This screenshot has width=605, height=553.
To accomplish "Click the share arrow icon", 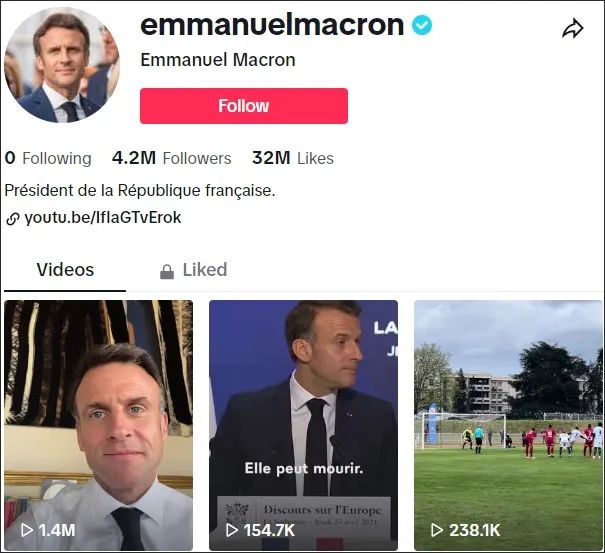I will (573, 29).
